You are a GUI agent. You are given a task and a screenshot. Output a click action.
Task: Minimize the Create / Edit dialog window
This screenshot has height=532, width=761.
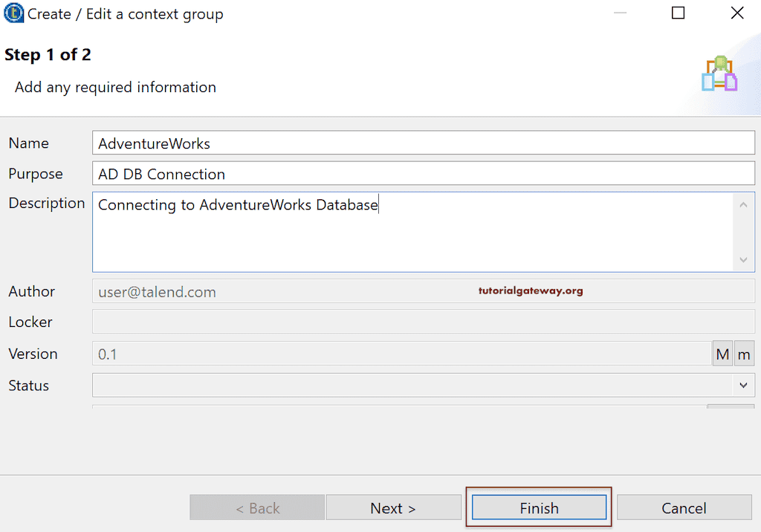[620, 13]
